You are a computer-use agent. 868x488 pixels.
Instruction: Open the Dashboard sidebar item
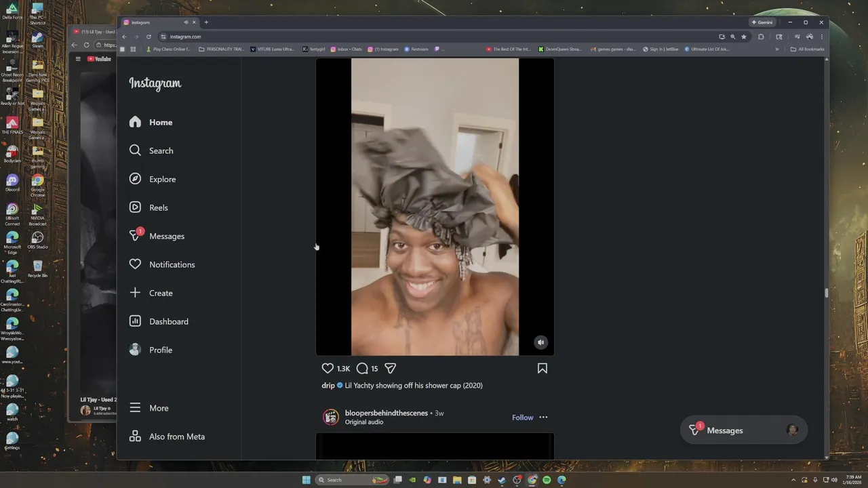coord(159,321)
